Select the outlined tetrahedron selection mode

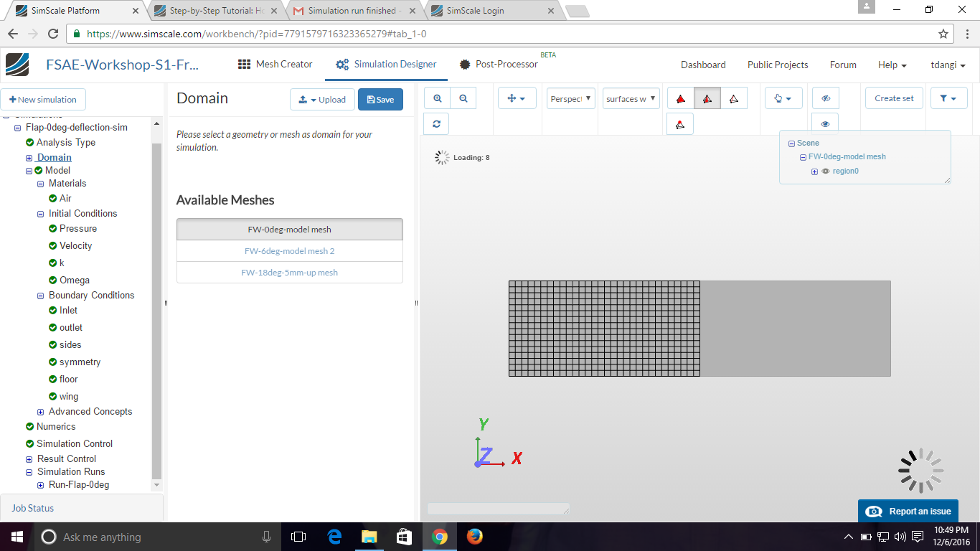tap(733, 98)
